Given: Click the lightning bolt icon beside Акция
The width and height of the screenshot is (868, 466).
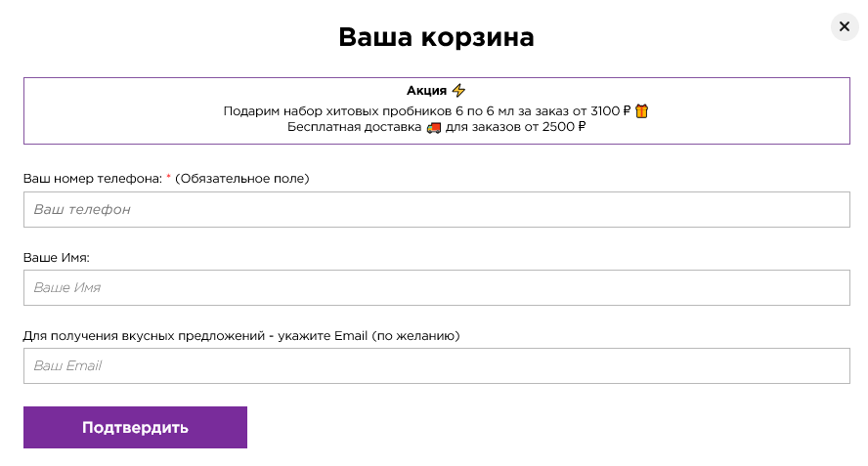Looking at the screenshot, I should [x=458, y=90].
